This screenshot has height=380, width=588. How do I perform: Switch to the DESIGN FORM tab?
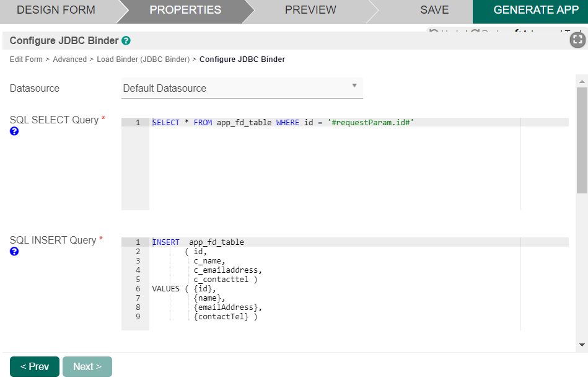click(x=56, y=10)
